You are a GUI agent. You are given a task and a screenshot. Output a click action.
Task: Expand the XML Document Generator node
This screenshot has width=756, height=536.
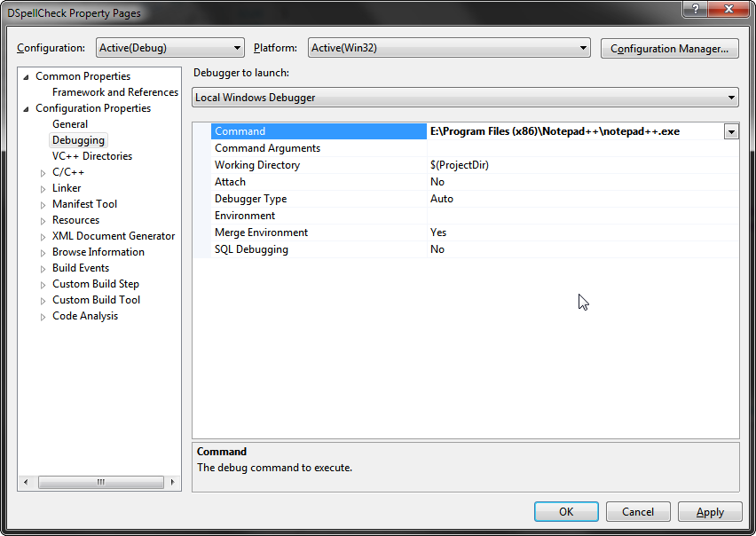(x=43, y=236)
